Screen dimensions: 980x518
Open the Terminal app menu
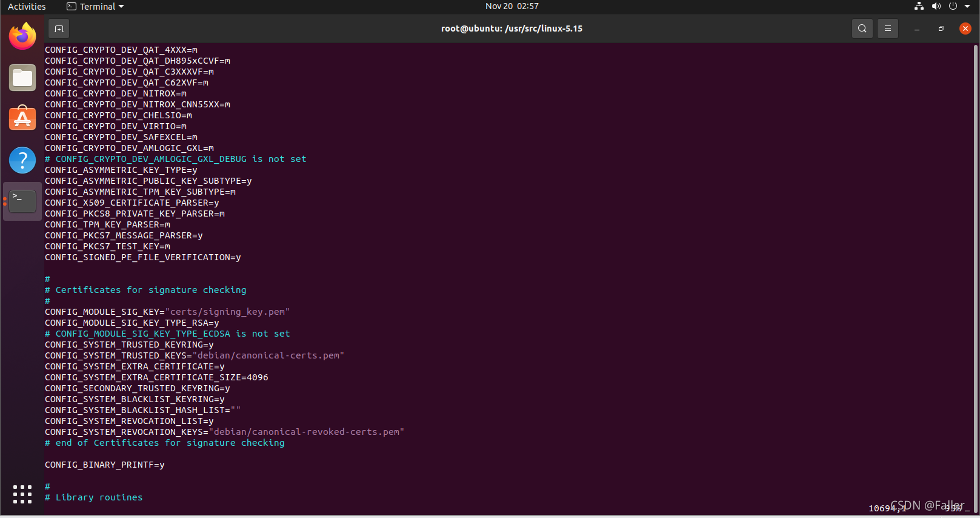[95, 6]
